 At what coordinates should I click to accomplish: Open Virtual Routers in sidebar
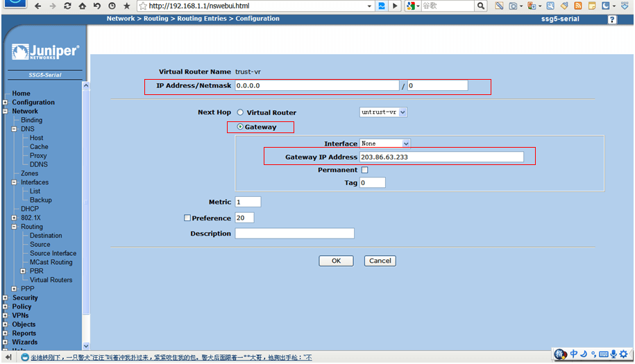click(51, 280)
